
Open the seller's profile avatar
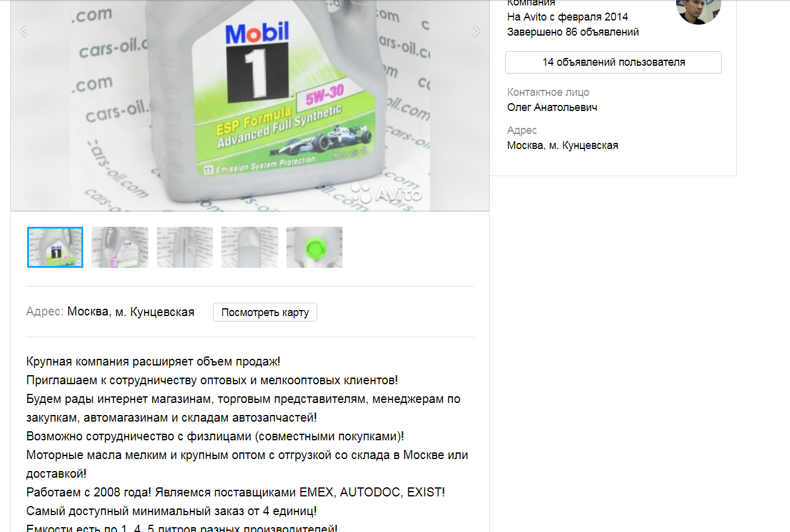699,9
